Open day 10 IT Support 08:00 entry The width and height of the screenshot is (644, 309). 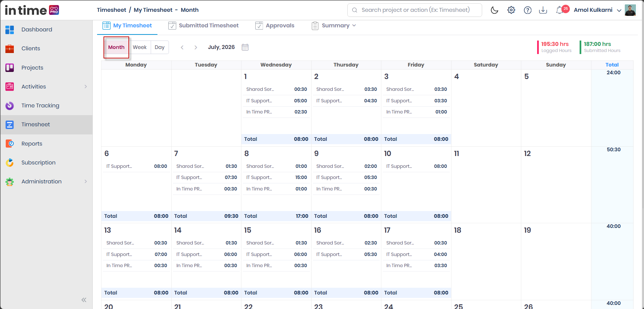click(416, 166)
